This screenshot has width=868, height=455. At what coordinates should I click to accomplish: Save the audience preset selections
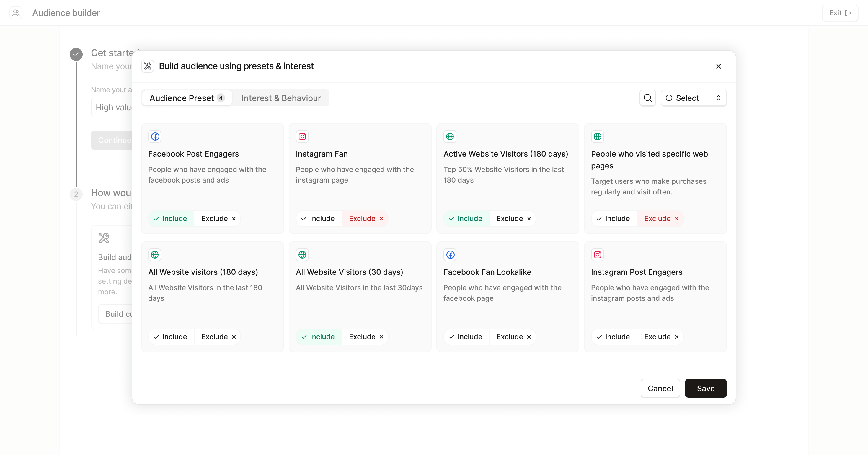706,388
